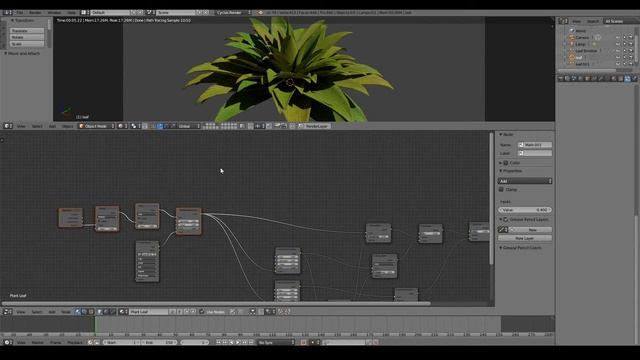Image resolution: width=640 pixels, height=360 pixels.
Task: Select the compositing node tree type icon
Action: click(84, 312)
